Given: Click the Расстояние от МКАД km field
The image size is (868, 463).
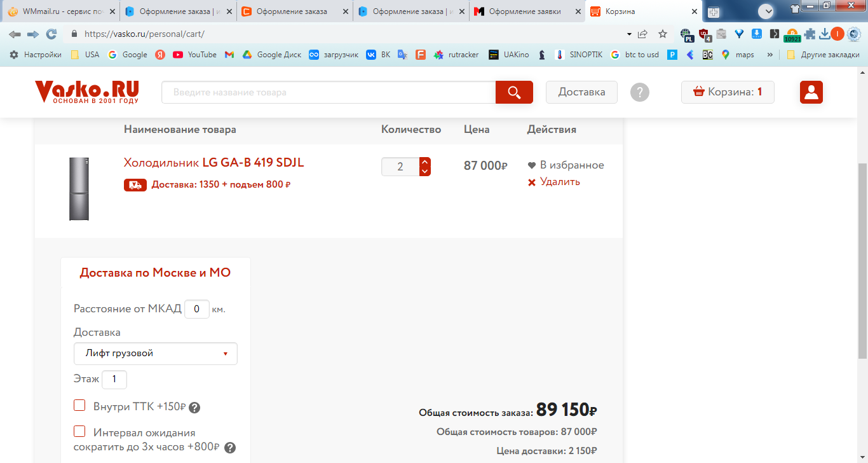Looking at the screenshot, I should 197,309.
